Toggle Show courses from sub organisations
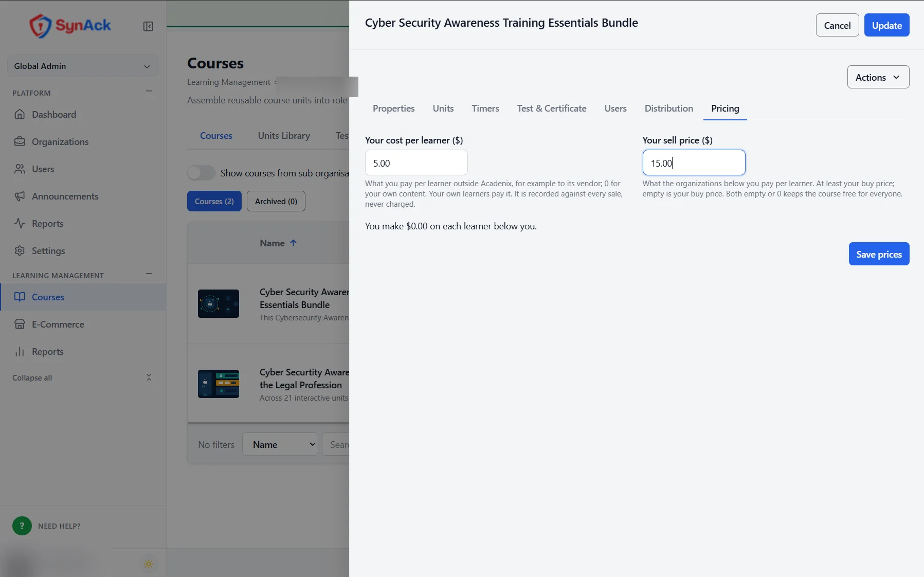The image size is (924, 577). (x=201, y=173)
